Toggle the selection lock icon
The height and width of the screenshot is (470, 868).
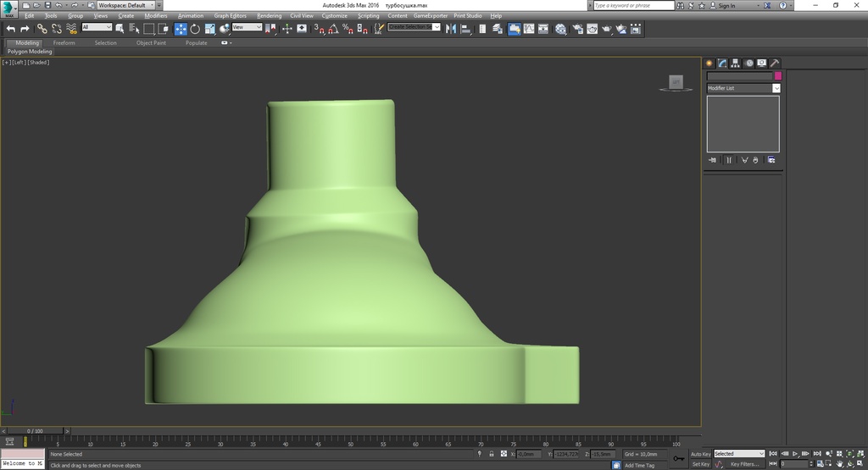click(491, 454)
